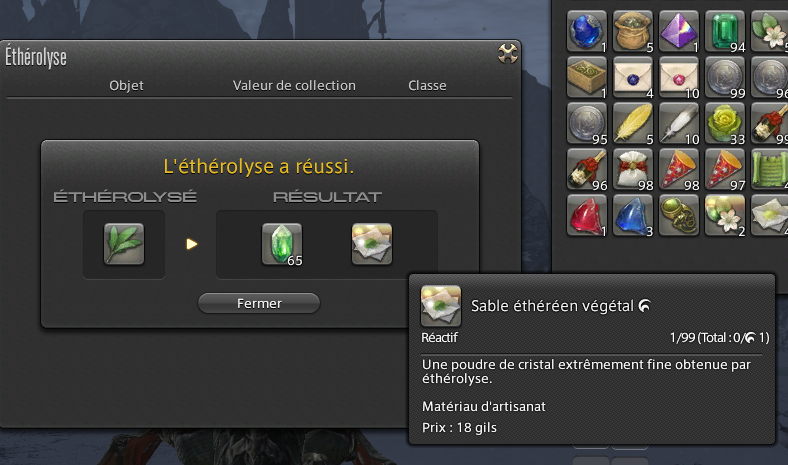
Task: Sort by Valeur de collection header
Action: coord(294,85)
